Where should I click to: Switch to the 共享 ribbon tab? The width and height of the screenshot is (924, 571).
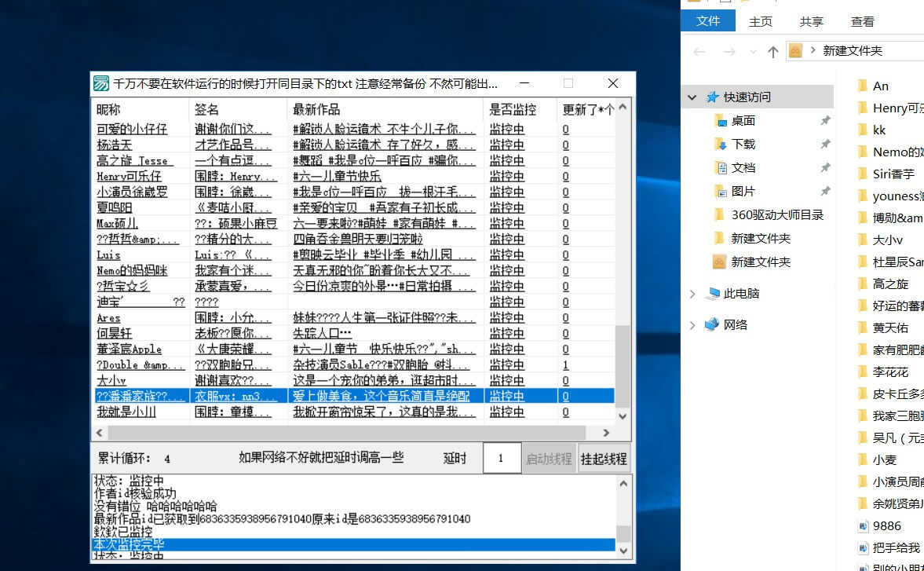tap(812, 22)
